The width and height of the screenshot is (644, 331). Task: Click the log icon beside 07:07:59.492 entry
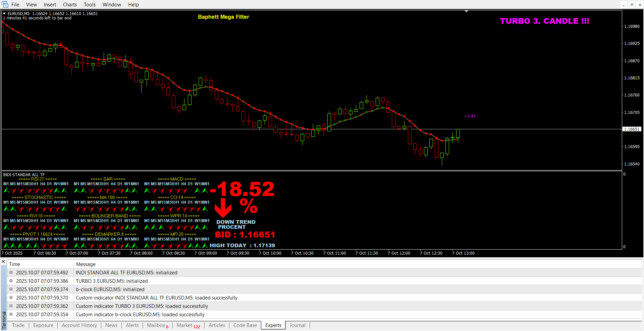pos(11,273)
